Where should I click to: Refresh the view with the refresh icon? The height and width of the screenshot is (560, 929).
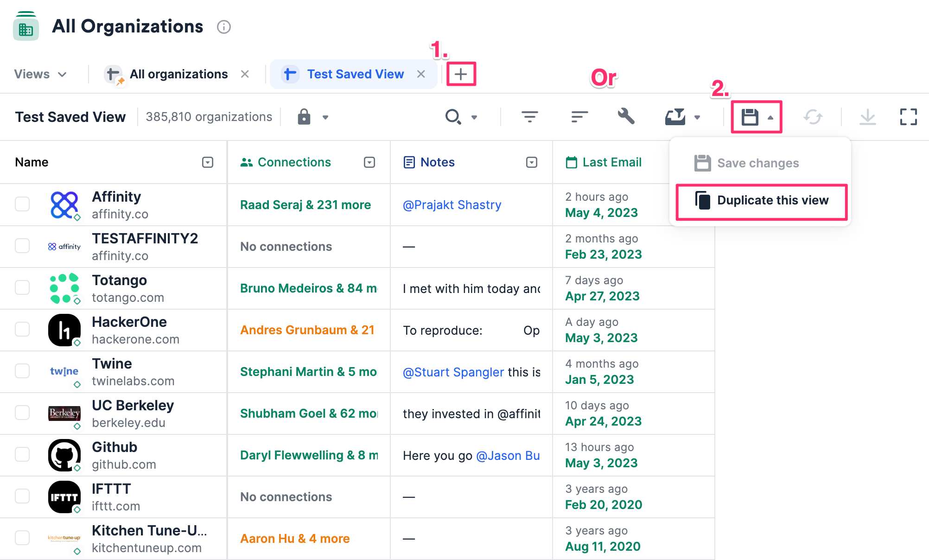click(x=814, y=117)
